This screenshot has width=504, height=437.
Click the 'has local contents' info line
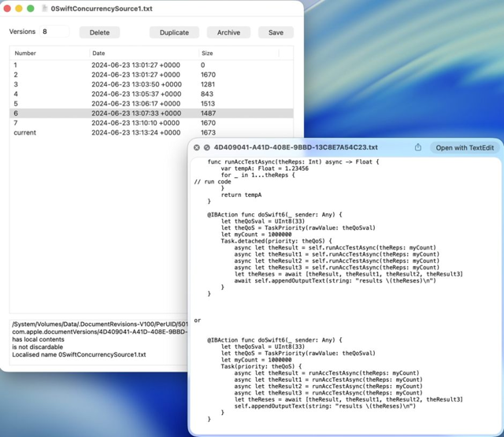pyautogui.click(x=39, y=339)
